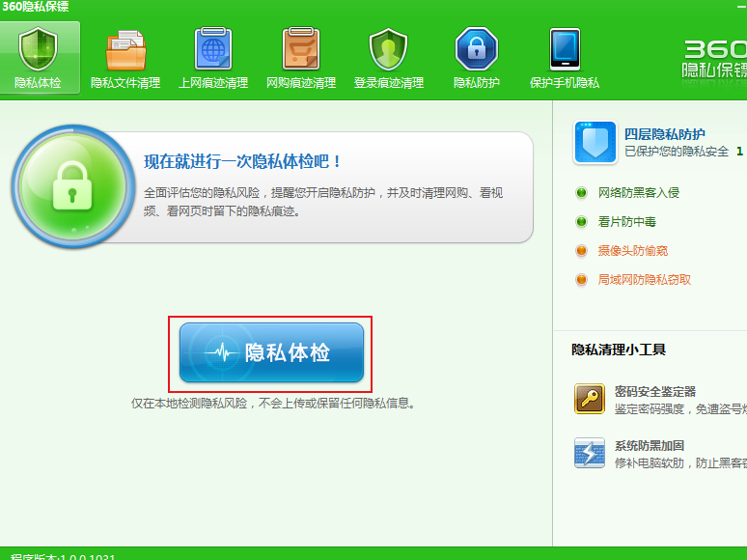Click the blue 四层隐私防护 shield icon
This screenshot has height=560, width=747.
point(595,142)
